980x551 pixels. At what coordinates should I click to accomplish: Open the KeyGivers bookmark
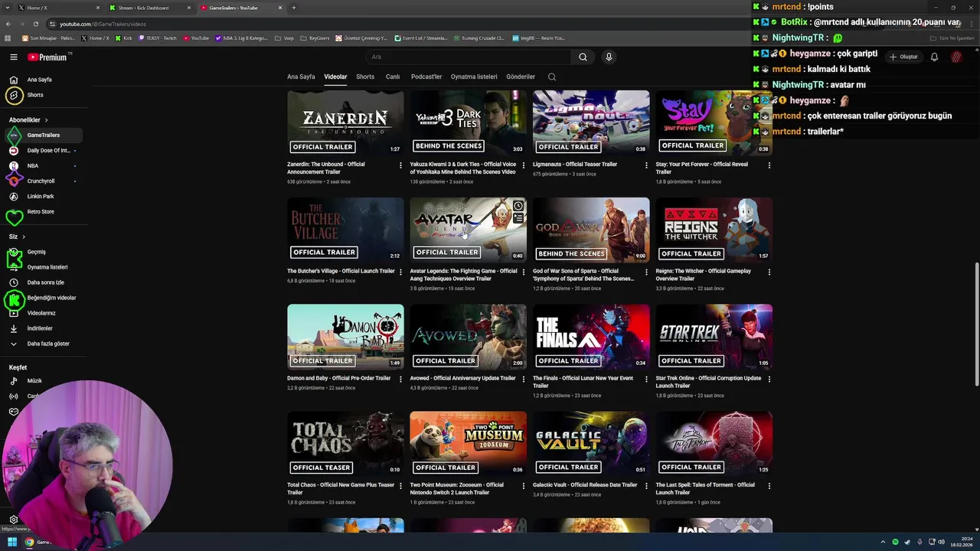point(315,37)
